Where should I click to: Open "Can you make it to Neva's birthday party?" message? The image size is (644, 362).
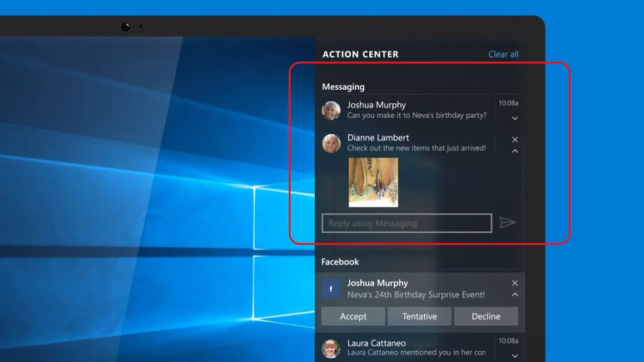(x=417, y=116)
